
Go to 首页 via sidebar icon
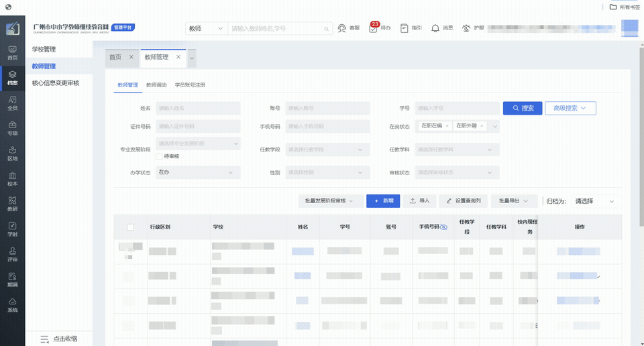(12, 52)
